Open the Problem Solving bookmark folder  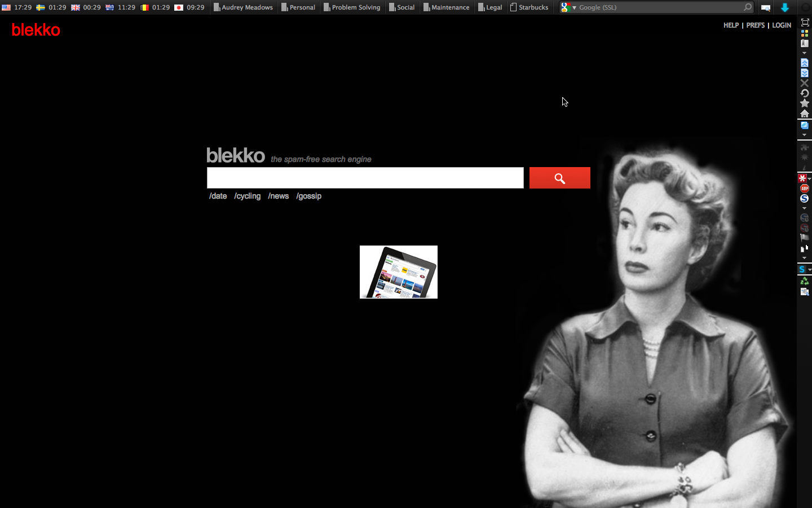click(352, 7)
